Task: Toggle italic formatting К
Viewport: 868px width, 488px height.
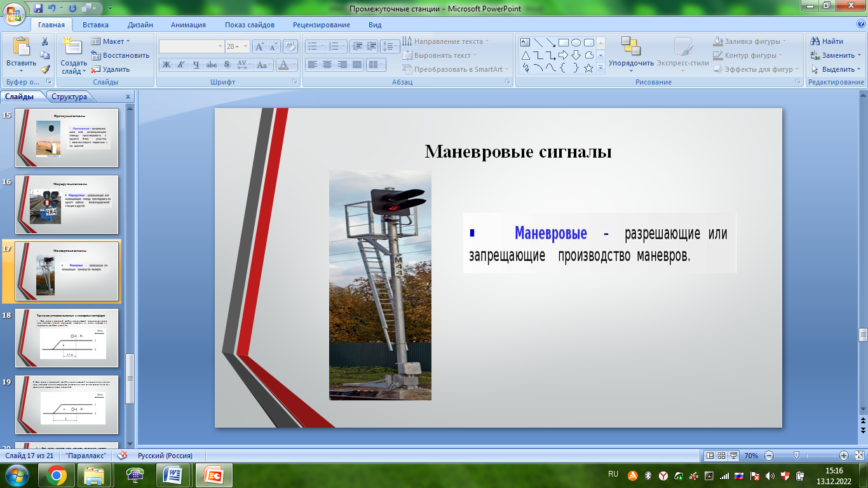Action: pos(181,64)
